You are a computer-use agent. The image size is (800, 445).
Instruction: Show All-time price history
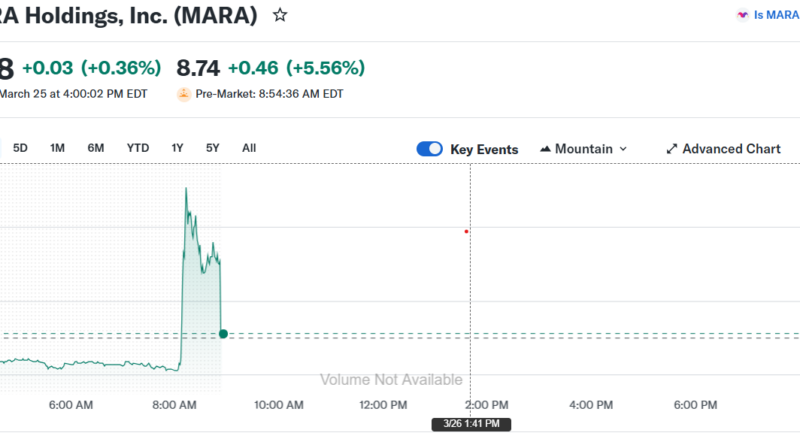coord(249,148)
